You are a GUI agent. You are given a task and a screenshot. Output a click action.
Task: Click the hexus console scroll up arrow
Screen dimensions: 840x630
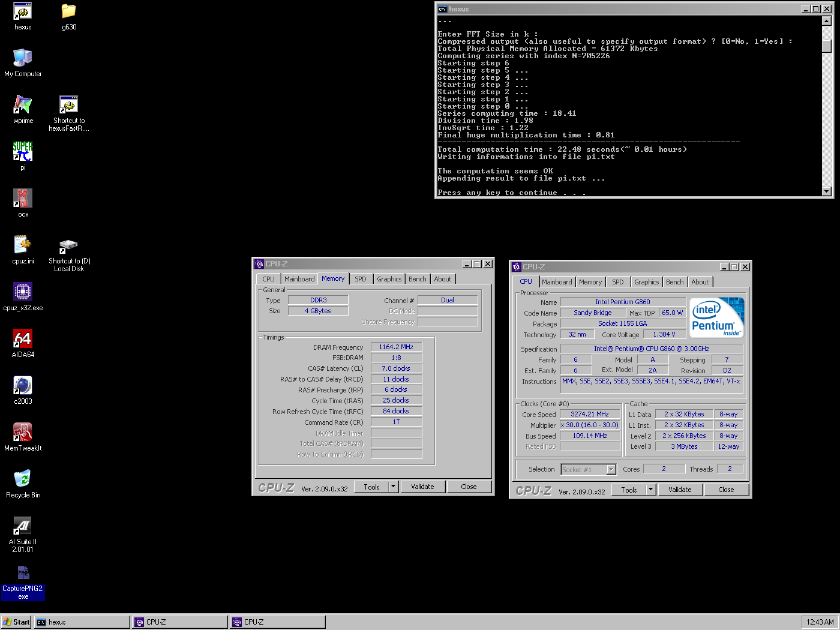click(x=827, y=21)
